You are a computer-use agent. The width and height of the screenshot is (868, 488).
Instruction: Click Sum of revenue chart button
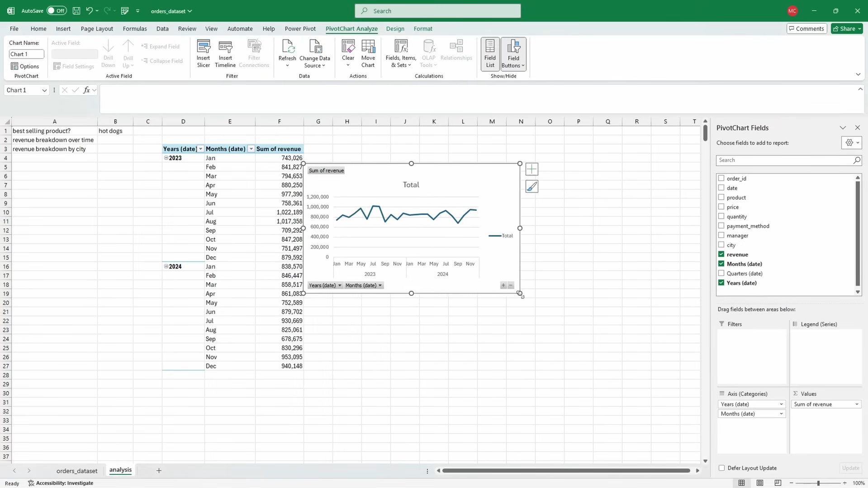coord(326,171)
